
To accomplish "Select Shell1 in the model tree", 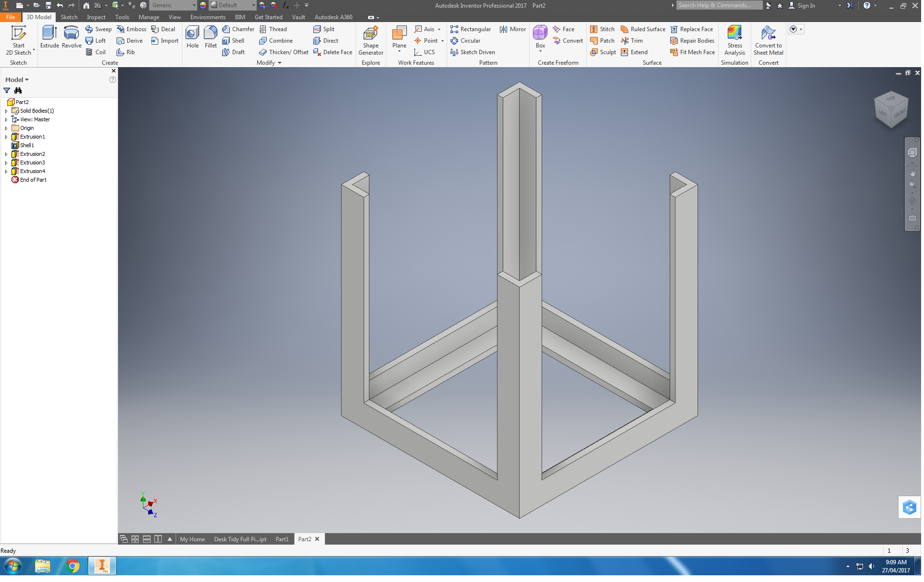I will [23, 145].
